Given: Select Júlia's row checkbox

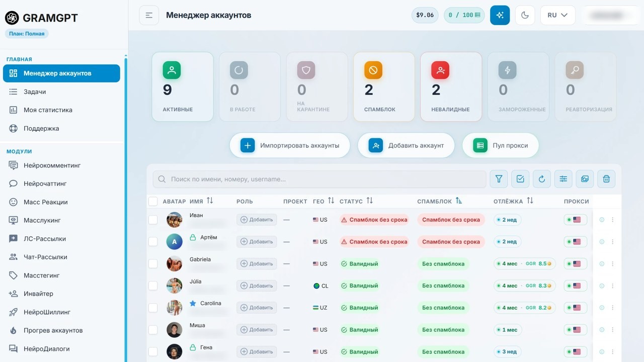Looking at the screenshot, I should point(153,286).
